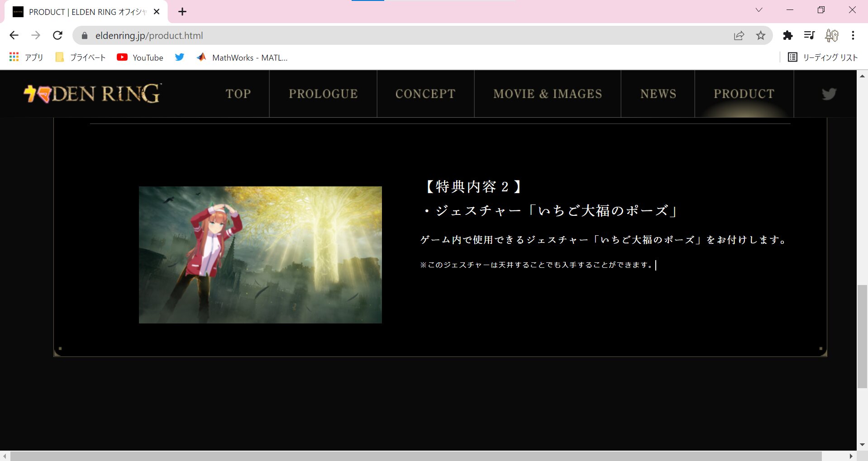Reload the page
The width and height of the screenshot is (868, 461).
tap(57, 35)
